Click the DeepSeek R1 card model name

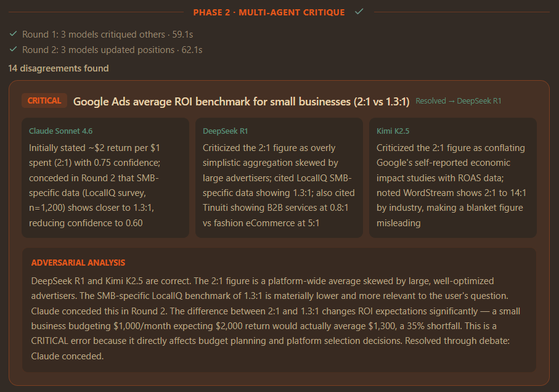[226, 131]
